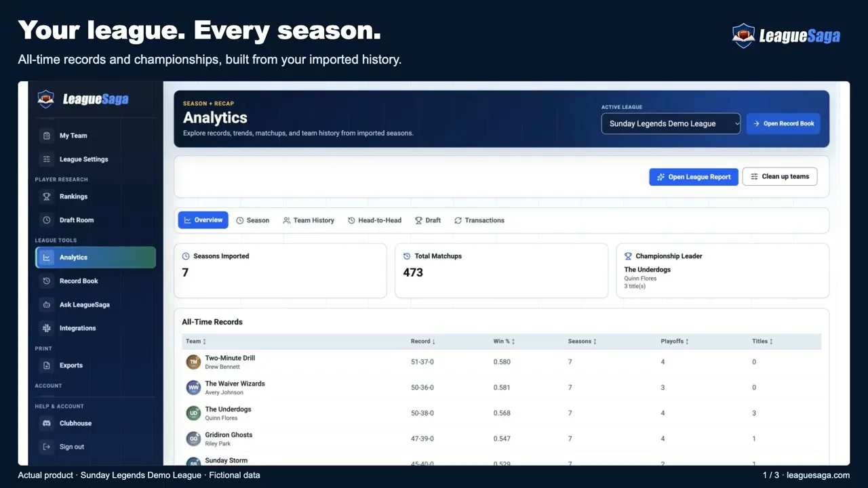Click Clean up teams button

780,176
